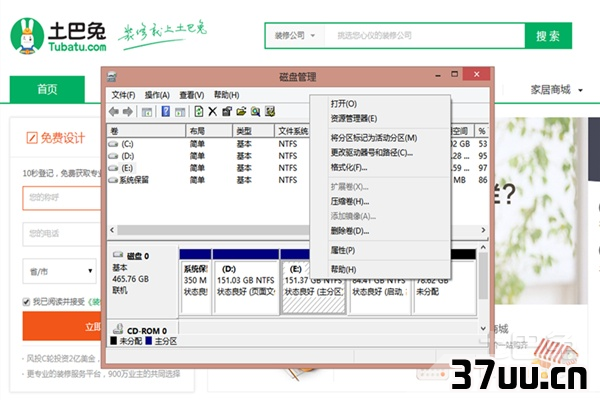600x400 pixels.
Task: Click the Back arrow in Disk Management toolbar
Action: [114, 111]
